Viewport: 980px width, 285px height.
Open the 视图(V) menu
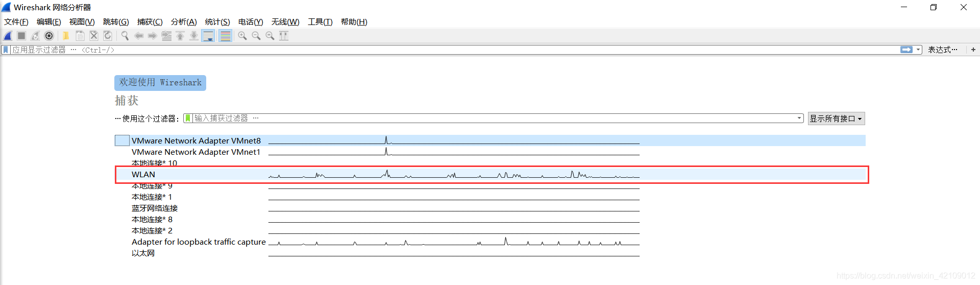coord(82,21)
